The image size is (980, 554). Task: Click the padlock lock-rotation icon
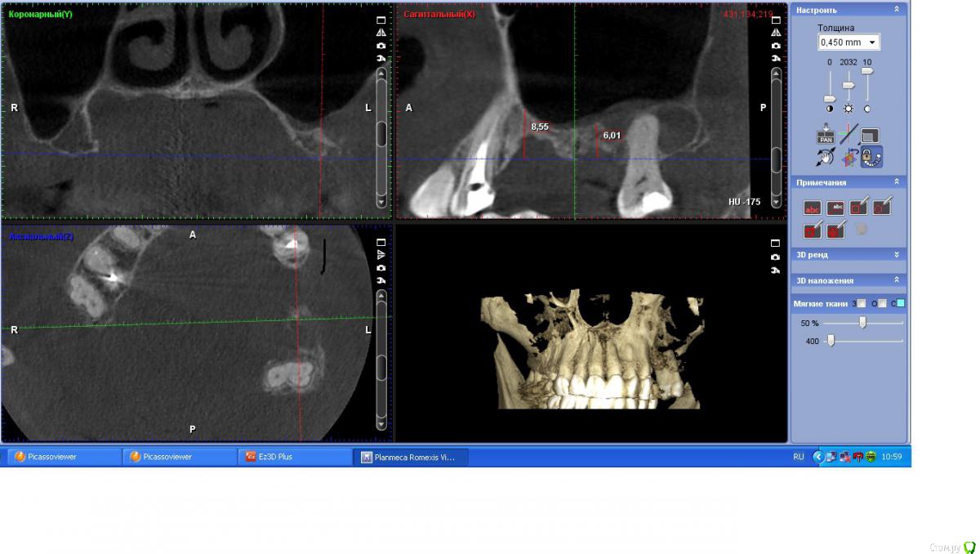[x=871, y=157]
